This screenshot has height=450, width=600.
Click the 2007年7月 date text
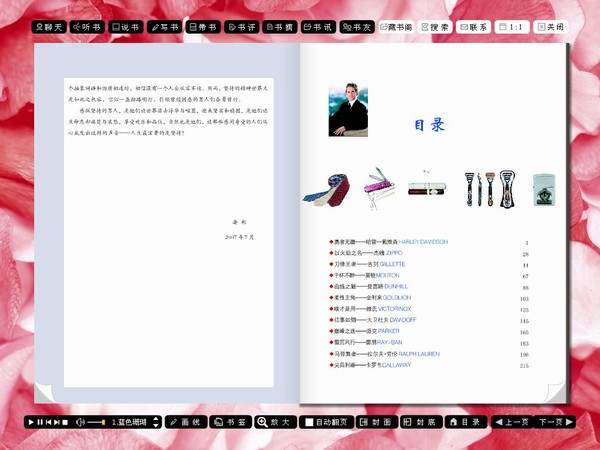pos(239,237)
